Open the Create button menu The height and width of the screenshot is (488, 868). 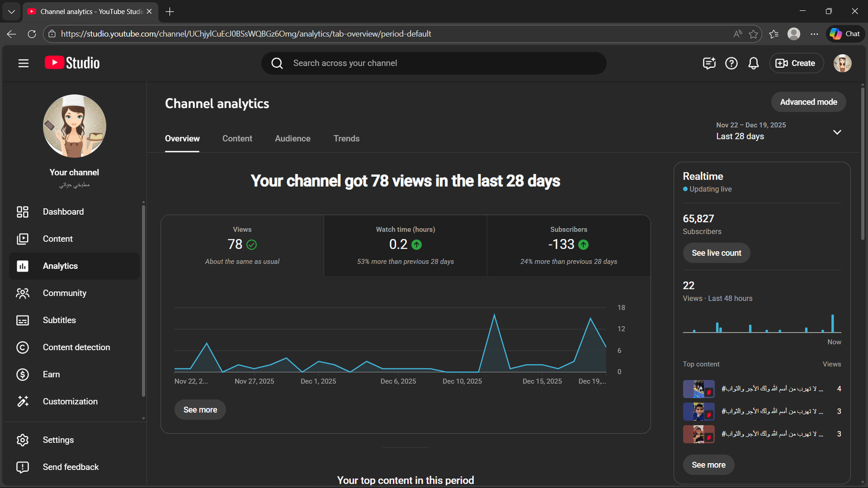796,63
